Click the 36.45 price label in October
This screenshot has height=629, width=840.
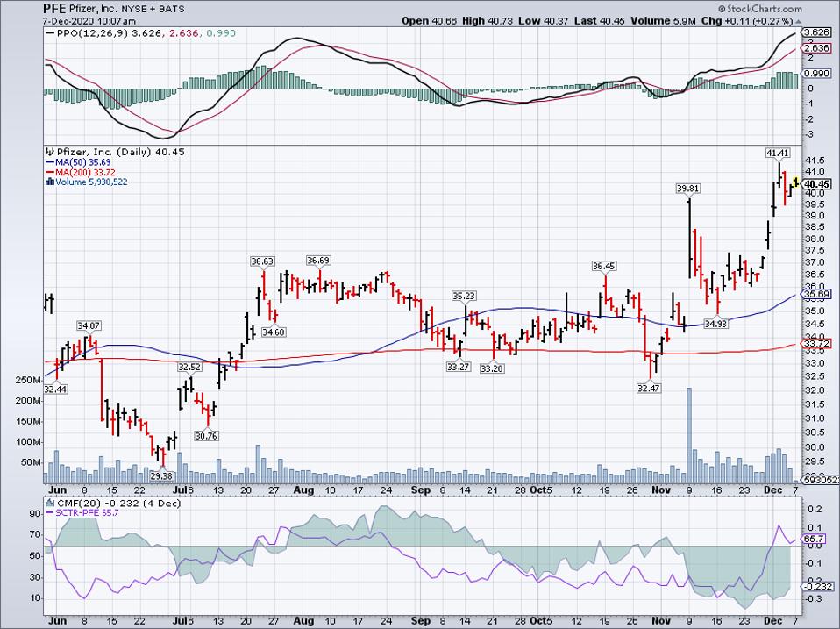(x=604, y=267)
